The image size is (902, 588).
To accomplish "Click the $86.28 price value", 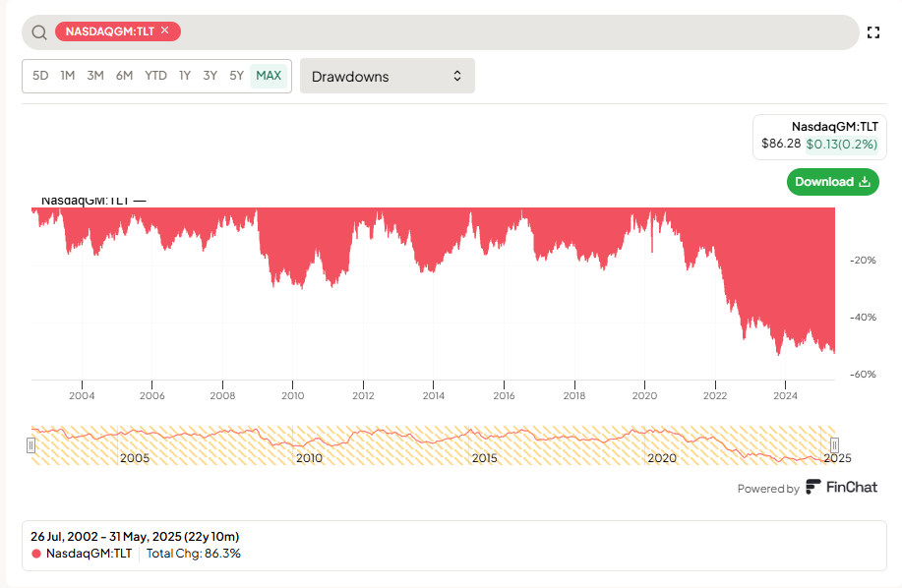I will [781, 144].
